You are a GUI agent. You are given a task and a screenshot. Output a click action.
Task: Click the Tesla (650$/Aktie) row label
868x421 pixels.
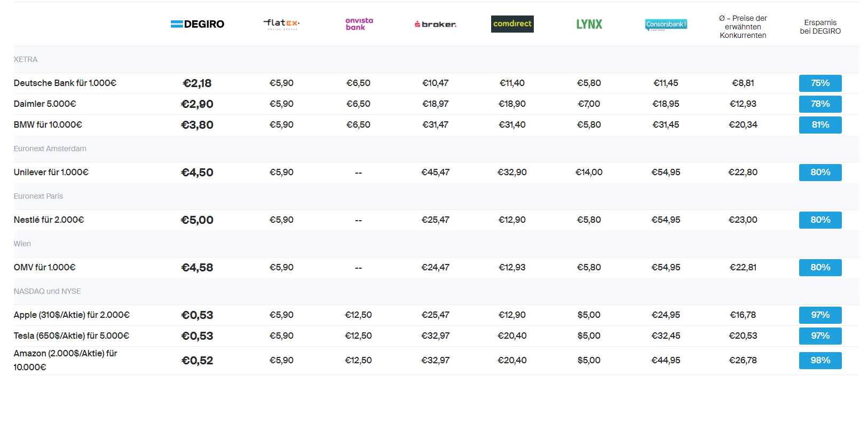[x=71, y=336]
